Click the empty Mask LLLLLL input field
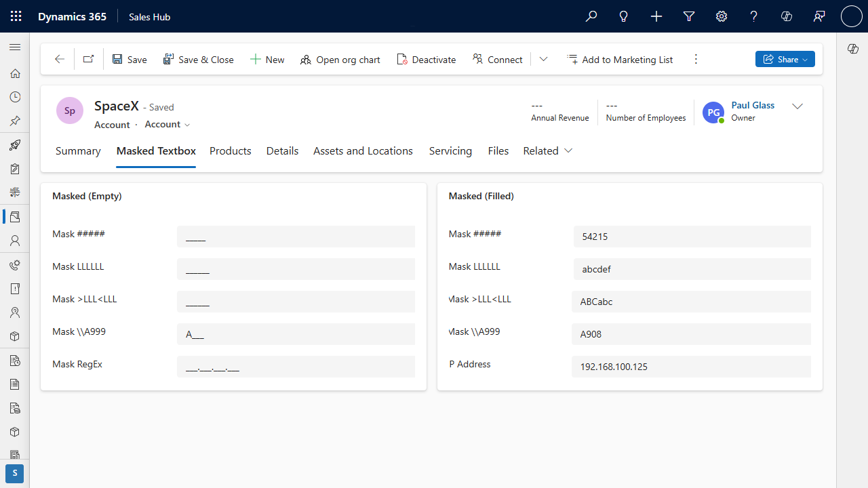 pos(296,269)
